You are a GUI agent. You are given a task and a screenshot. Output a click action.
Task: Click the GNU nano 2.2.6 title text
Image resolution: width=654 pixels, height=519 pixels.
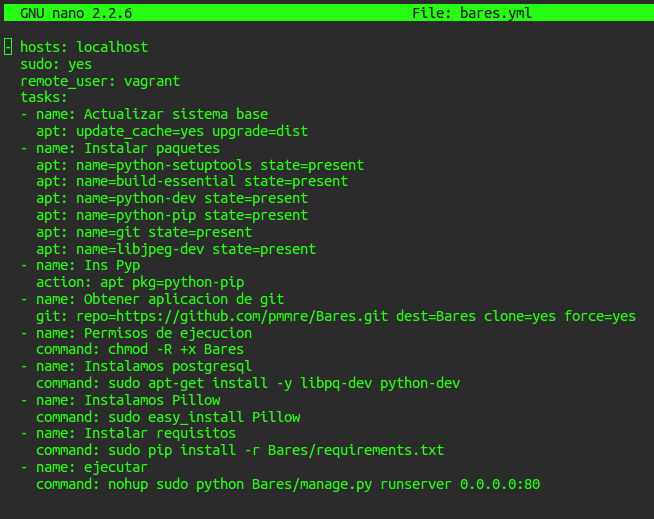coord(76,13)
